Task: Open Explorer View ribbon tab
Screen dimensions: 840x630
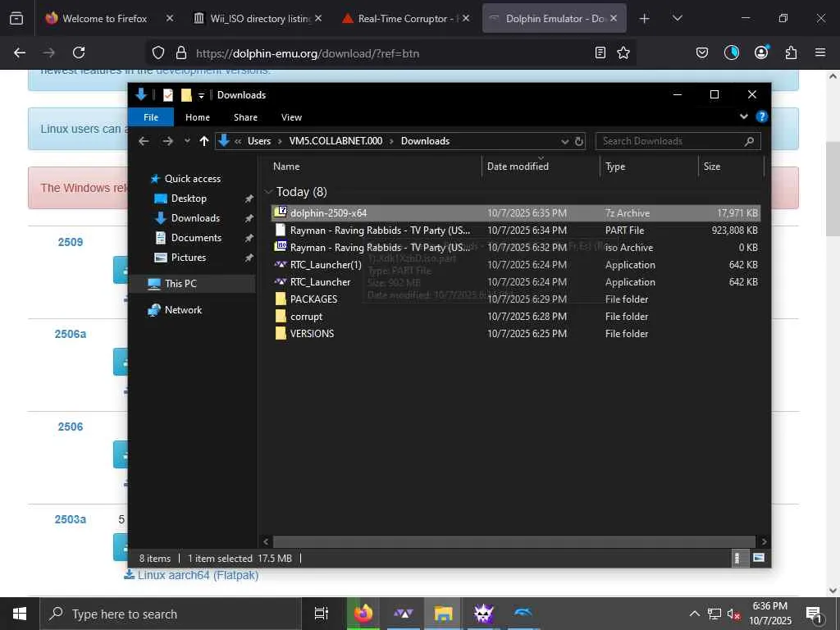Action: pyautogui.click(x=291, y=117)
